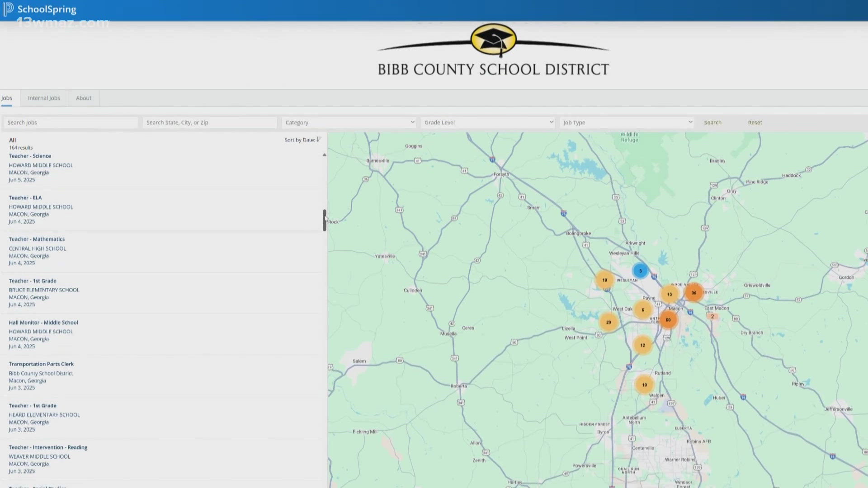Open the Transportation Parts Clerk listing
868x488 pixels.
pos(41,364)
